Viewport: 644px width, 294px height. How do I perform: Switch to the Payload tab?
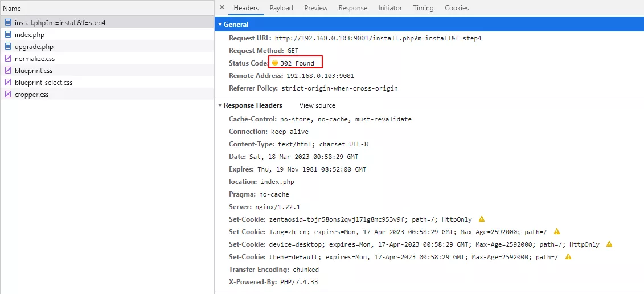click(x=281, y=8)
